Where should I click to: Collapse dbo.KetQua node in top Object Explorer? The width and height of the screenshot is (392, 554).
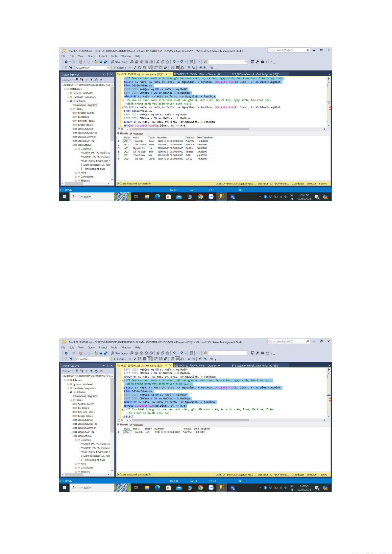point(74,145)
